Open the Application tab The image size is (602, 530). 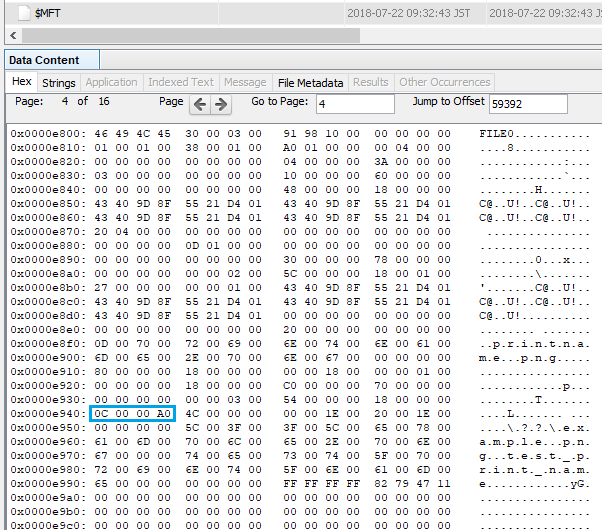coord(111,83)
